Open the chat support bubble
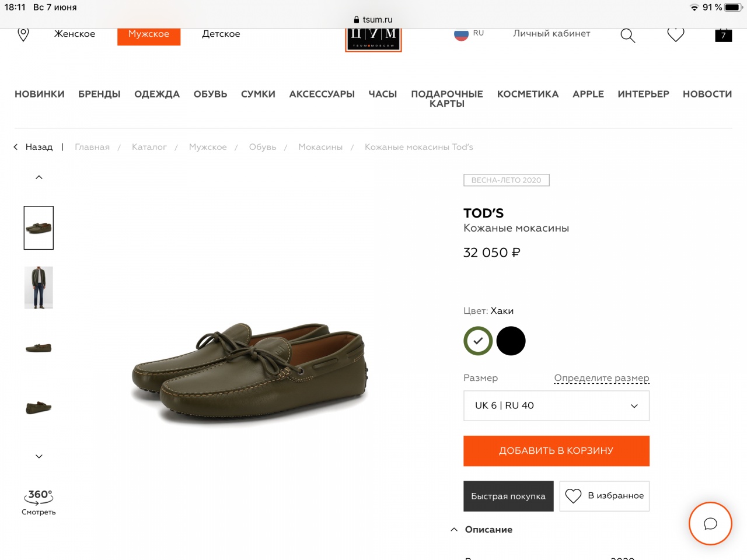Image resolution: width=747 pixels, height=560 pixels. pyautogui.click(x=710, y=523)
